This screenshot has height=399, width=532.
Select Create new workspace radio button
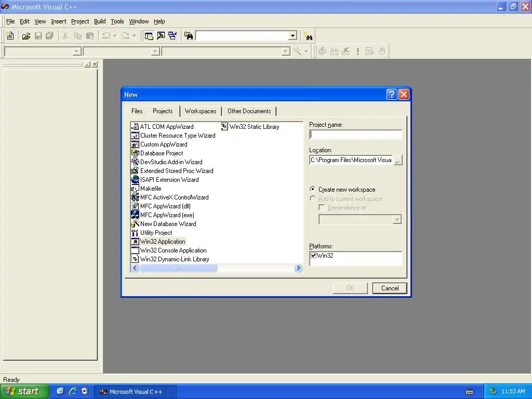tap(312, 189)
